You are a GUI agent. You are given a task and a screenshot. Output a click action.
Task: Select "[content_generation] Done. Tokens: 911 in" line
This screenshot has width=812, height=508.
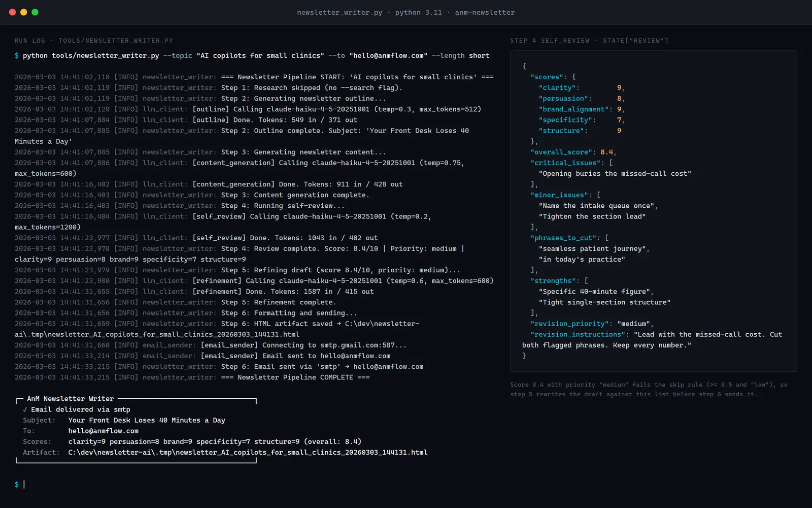pyautogui.click(x=209, y=184)
